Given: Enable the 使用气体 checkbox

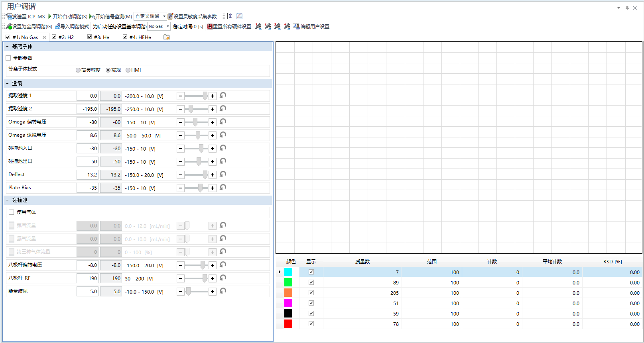Looking at the screenshot, I should pyautogui.click(x=12, y=212).
